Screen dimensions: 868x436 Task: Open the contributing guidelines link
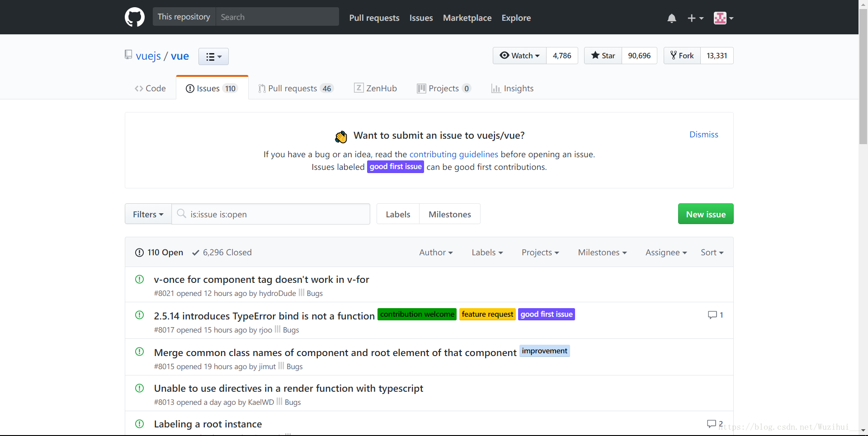pyautogui.click(x=454, y=154)
